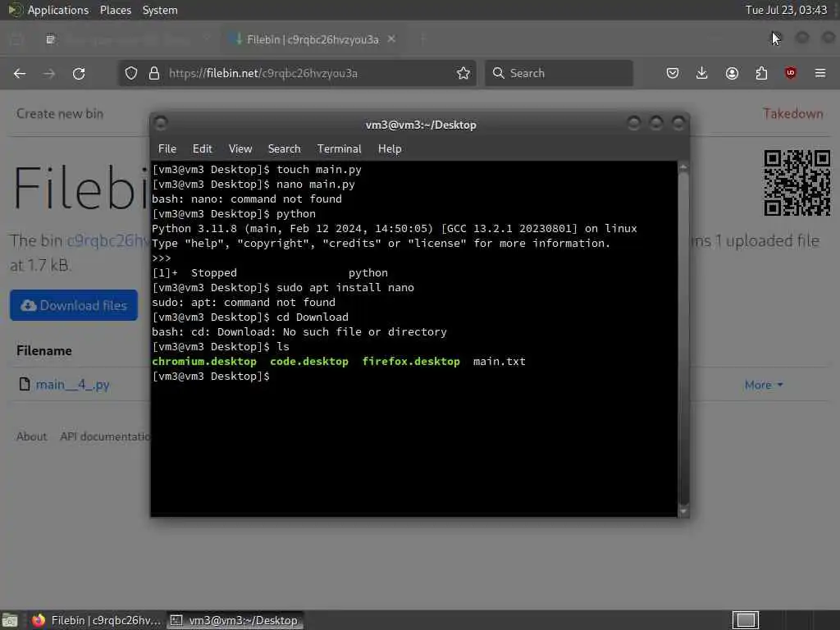
Task: Click the file icon beside main__4_.py
Action: click(24, 384)
